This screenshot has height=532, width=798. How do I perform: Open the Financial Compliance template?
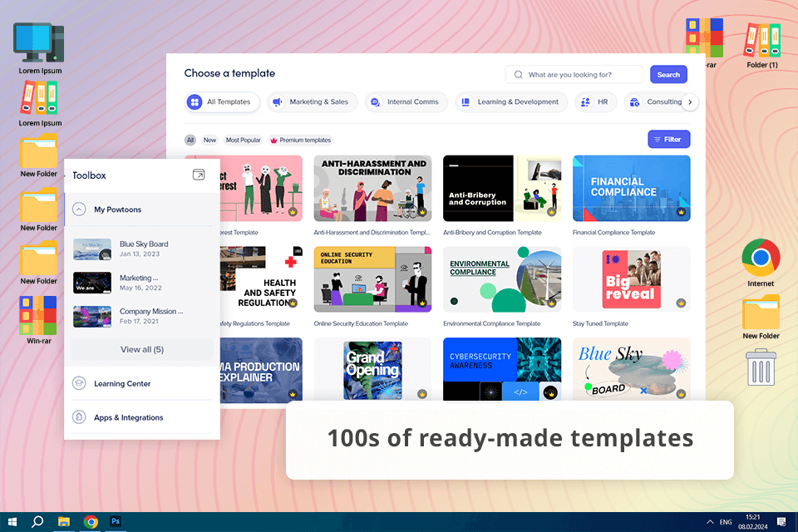(632, 189)
